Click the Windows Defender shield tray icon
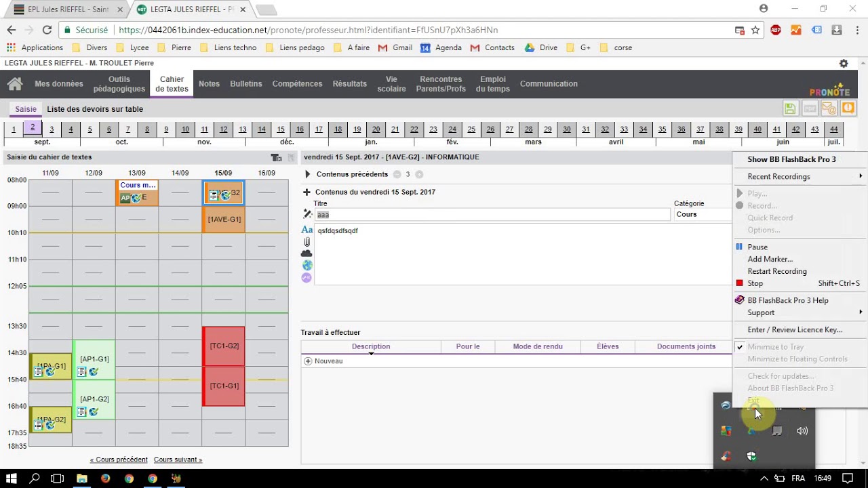 pyautogui.click(x=751, y=456)
